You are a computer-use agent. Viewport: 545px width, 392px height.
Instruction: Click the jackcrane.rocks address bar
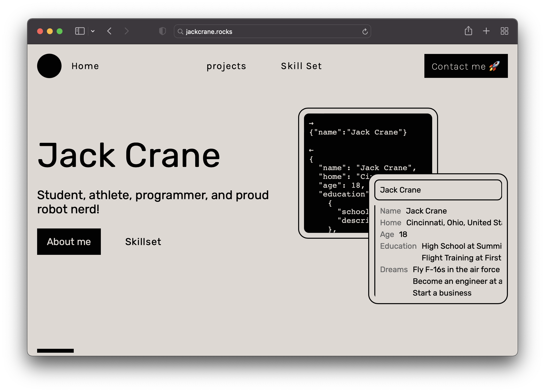click(269, 31)
